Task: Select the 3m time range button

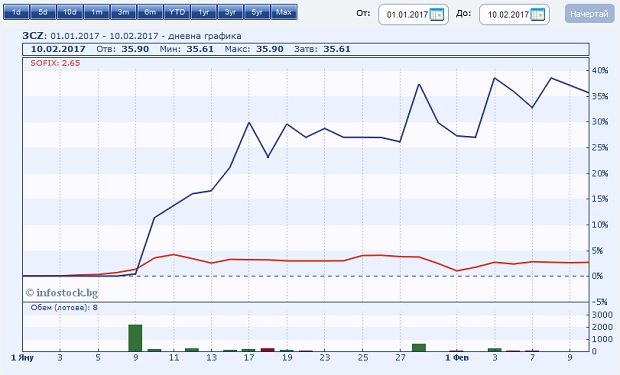Action: coord(123,12)
